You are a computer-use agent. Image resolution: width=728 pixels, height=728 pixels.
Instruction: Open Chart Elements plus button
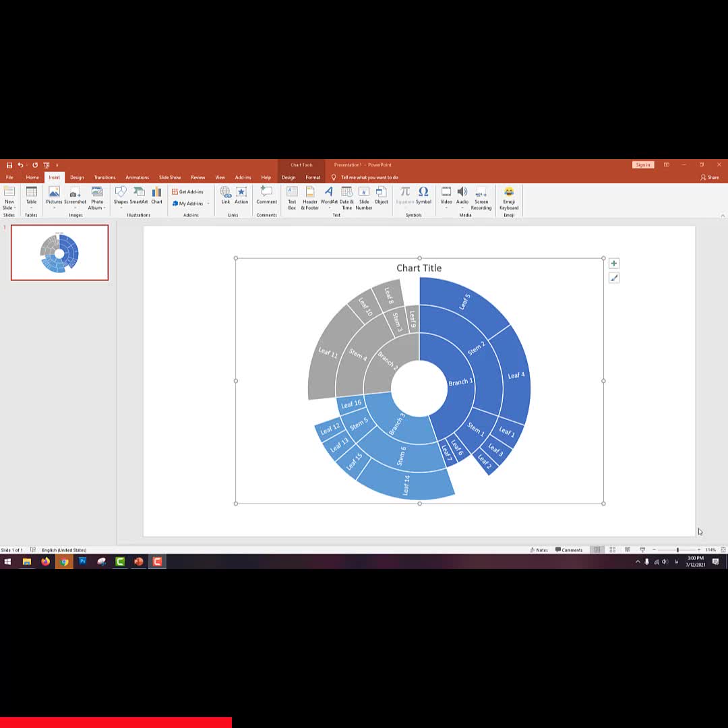click(613, 264)
